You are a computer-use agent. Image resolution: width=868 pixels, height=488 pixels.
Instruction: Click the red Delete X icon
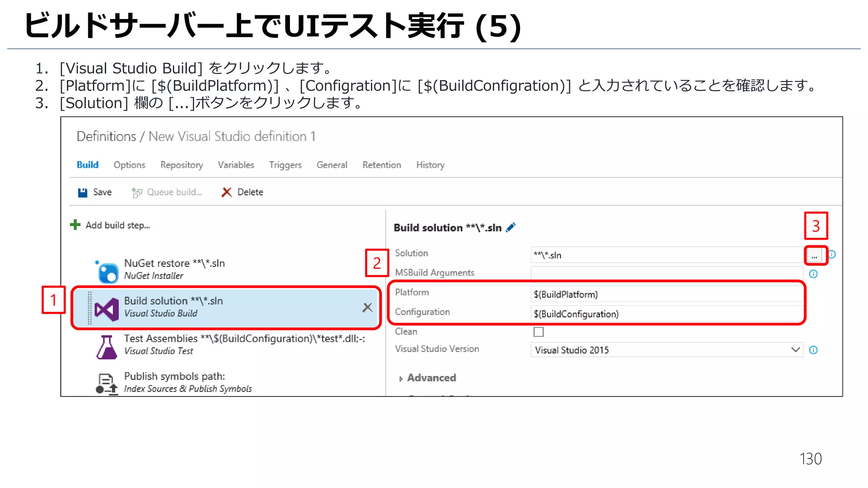pyautogui.click(x=227, y=192)
